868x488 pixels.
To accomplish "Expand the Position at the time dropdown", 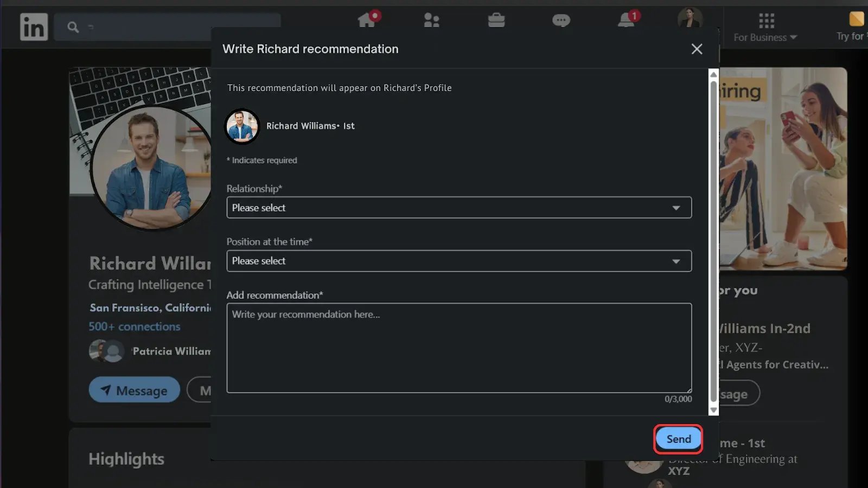I will 458,261.
